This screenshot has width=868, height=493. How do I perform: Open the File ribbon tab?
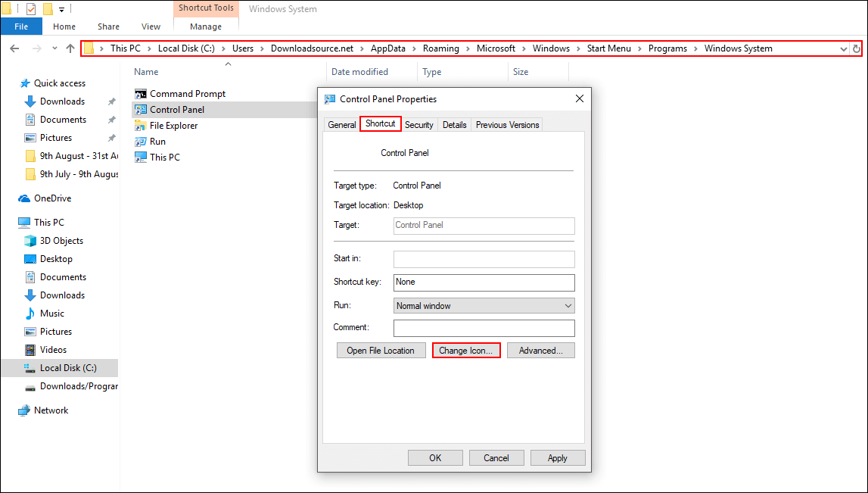(x=21, y=27)
